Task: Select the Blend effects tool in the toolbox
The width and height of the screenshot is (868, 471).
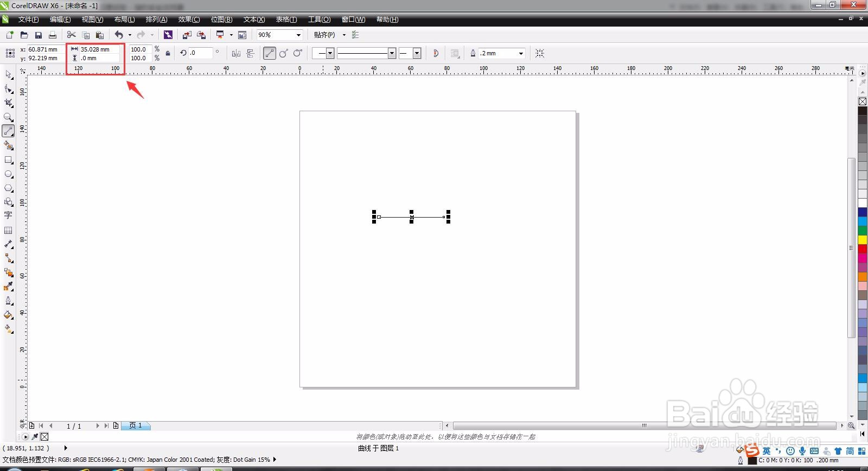Action: pyautogui.click(x=8, y=272)
